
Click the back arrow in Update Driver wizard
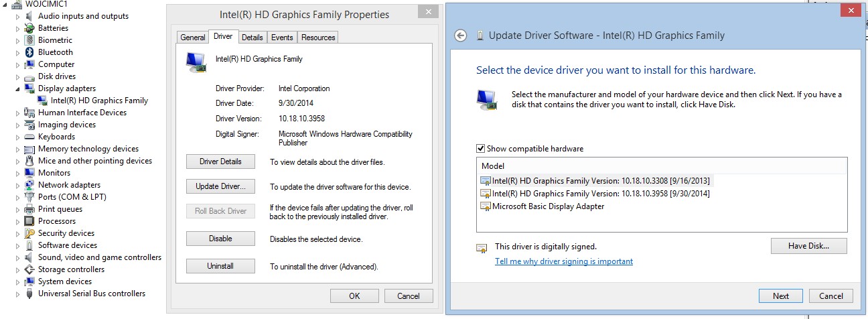pos(460,36)
